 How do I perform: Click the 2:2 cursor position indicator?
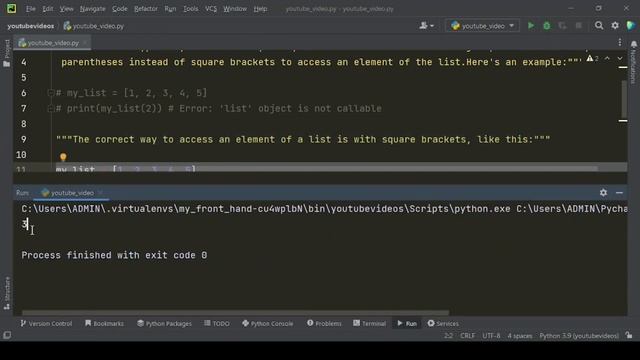pyautogui.click(x=448, y=336)
